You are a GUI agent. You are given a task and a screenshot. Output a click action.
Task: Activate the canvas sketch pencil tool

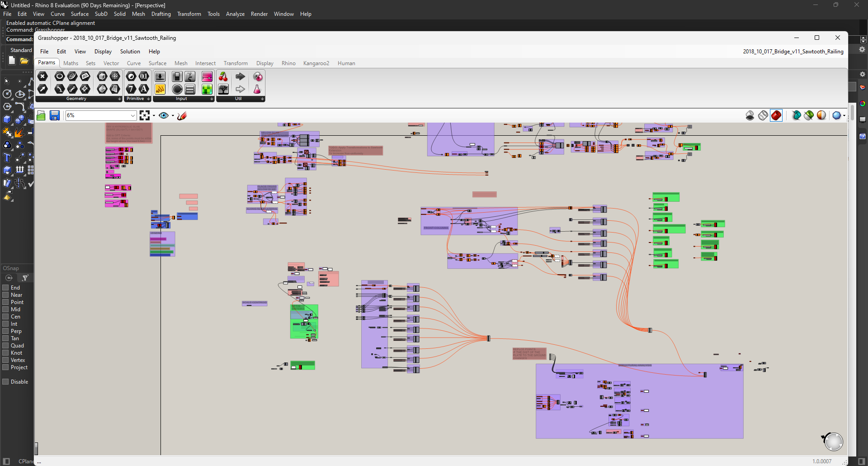(x=182, y=116)
